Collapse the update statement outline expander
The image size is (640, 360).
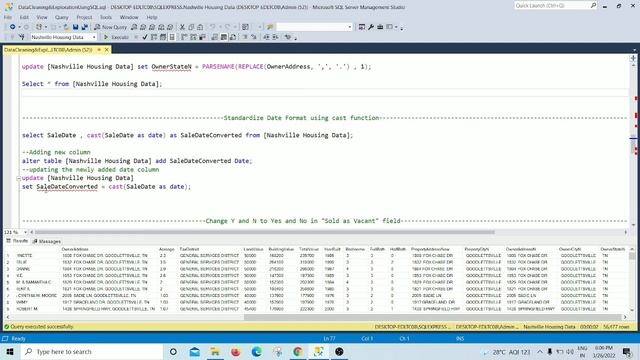click(x=18, y=178)
